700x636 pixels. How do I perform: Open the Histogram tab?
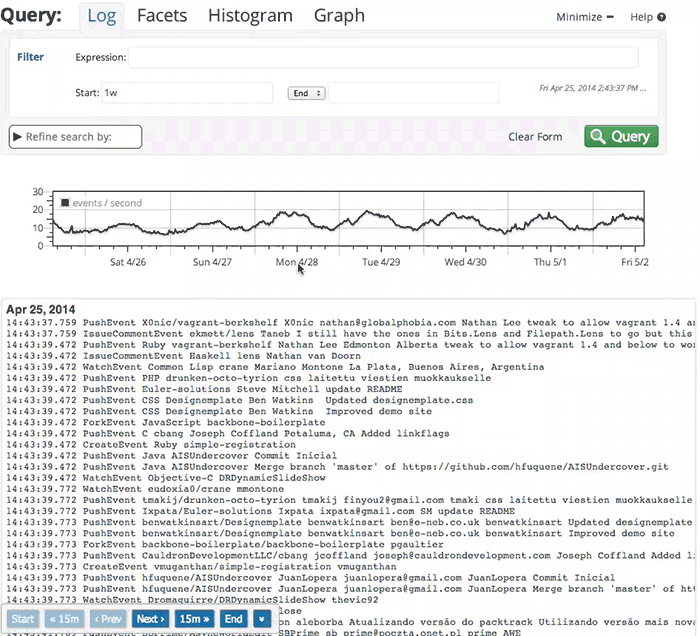tap(250, 16)
